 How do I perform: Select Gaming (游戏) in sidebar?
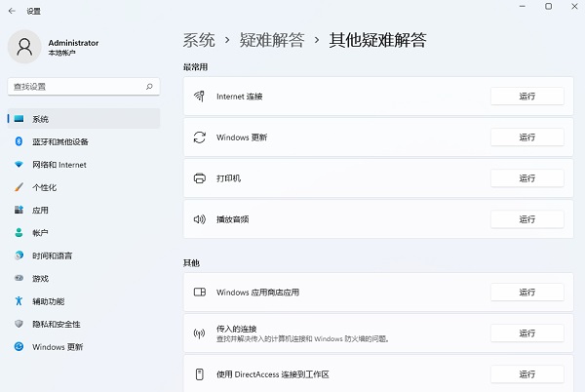[40, 278]
